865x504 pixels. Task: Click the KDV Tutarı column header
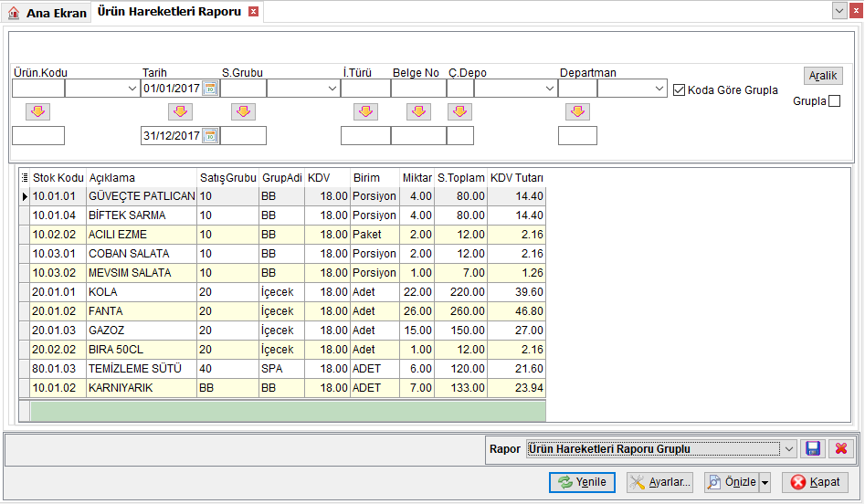(x=517, y=177)
